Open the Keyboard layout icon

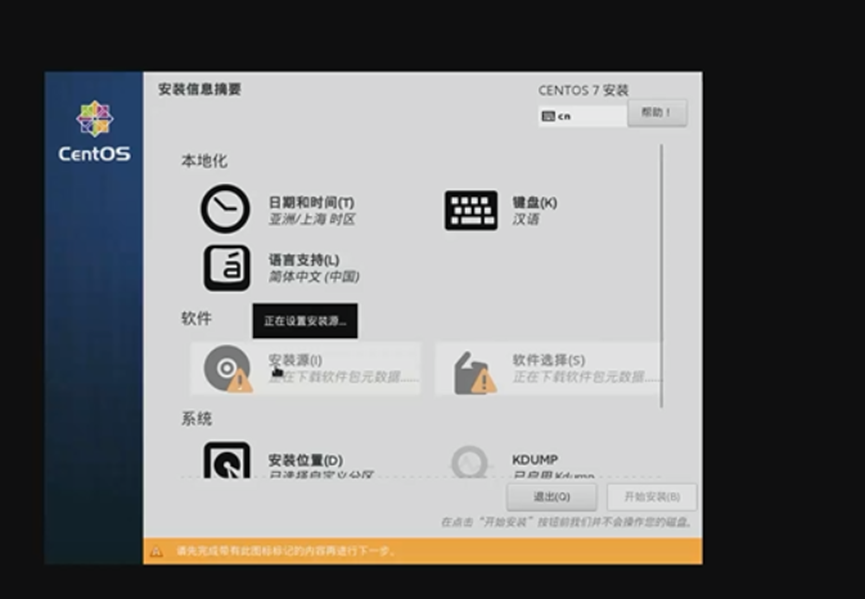click(x=471, y=210)
